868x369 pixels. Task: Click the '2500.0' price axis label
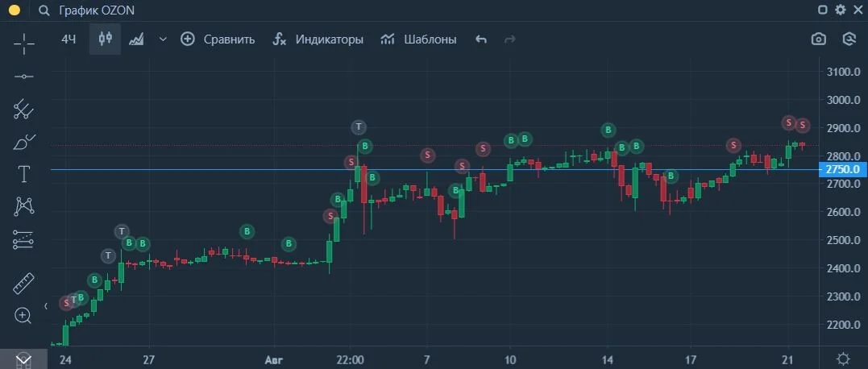point(843,240)
